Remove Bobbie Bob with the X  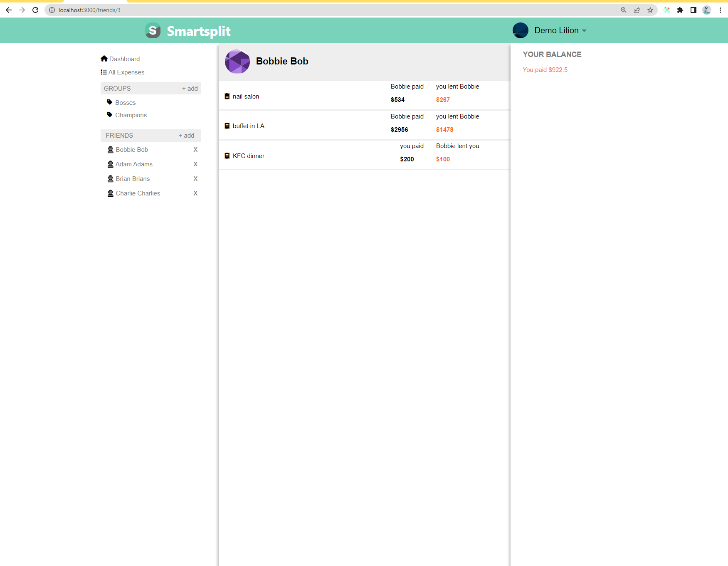tap(195, 150)
